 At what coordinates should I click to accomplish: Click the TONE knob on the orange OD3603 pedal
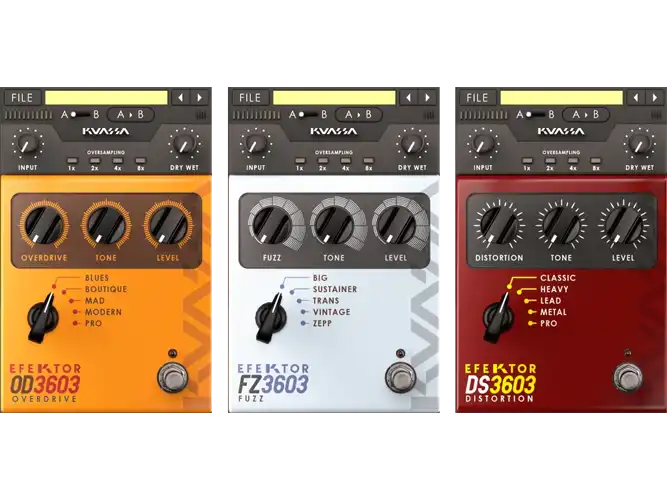[106, 224]
